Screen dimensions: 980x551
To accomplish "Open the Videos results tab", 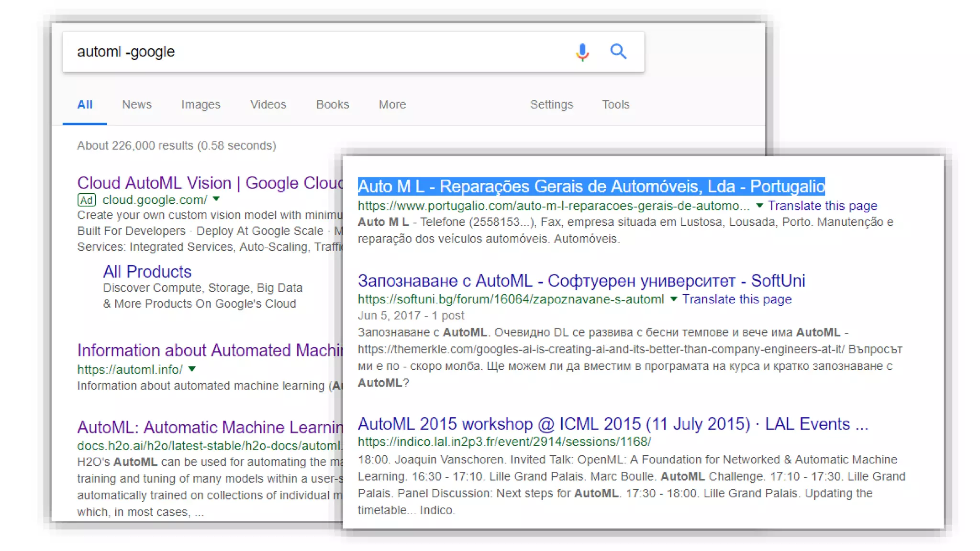I will click(x=268, y=104).
